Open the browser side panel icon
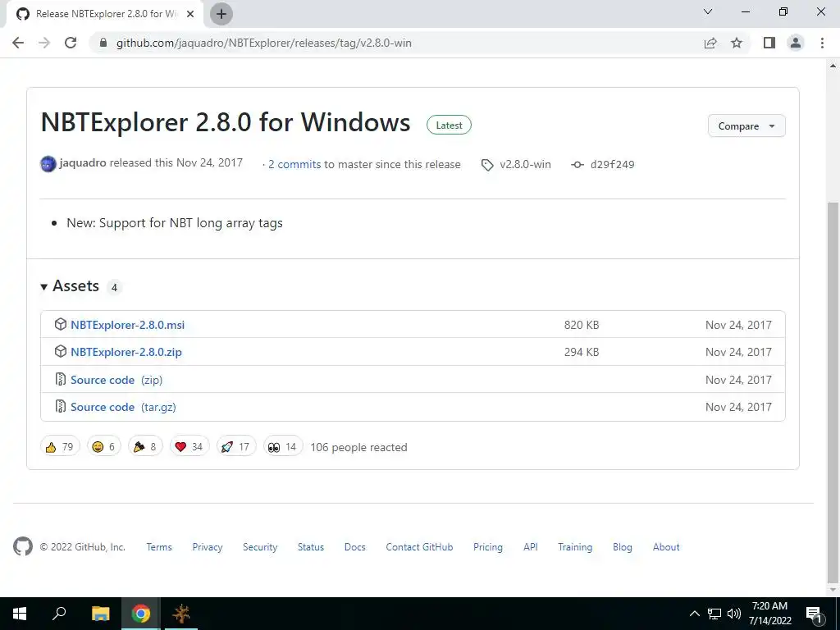The height and width of the screenshot is (630, 840). pos(769,43)
